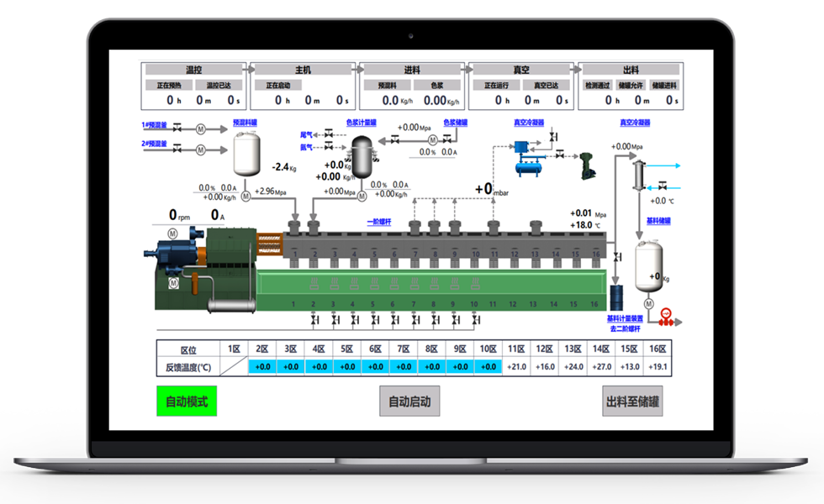Click the valve on the 1#预混釜 line
This screenshot has width=824, height=504.
point(177,129)
